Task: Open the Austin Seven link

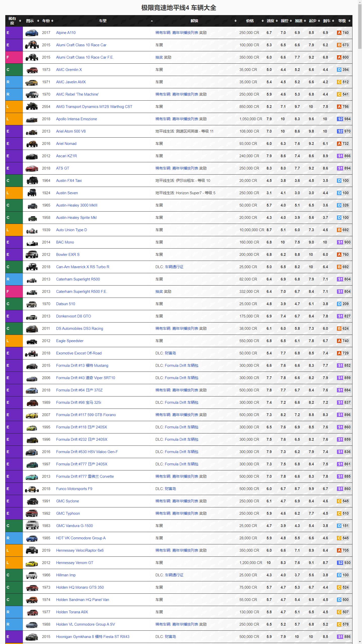Action: click(67, 193)
